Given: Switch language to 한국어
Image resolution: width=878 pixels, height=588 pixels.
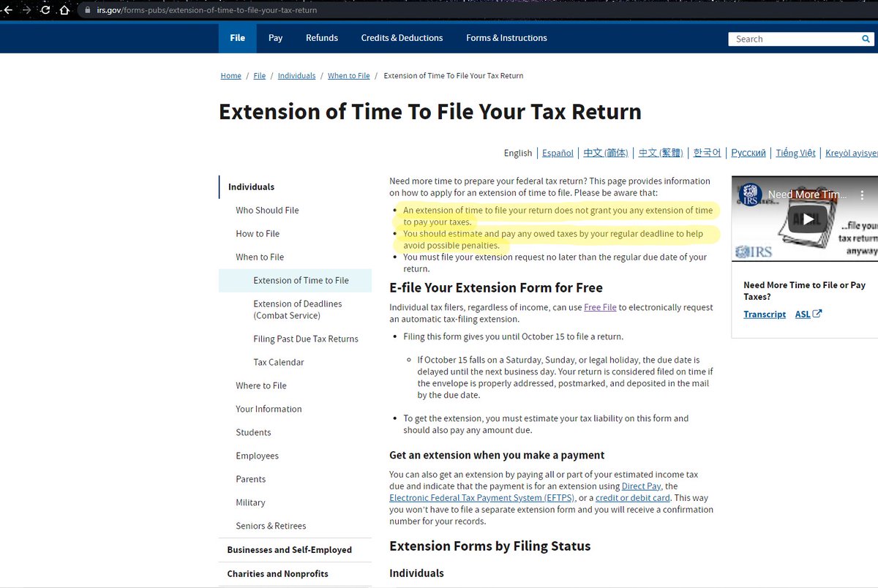Looking at the screenshot, I should (707, 153).
